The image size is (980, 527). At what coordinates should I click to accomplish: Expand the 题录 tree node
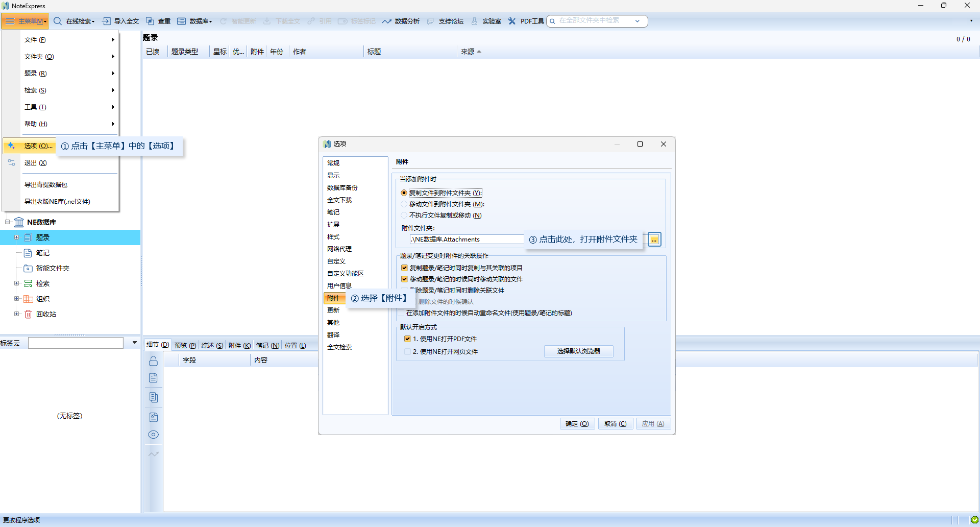tap(16, 237)
